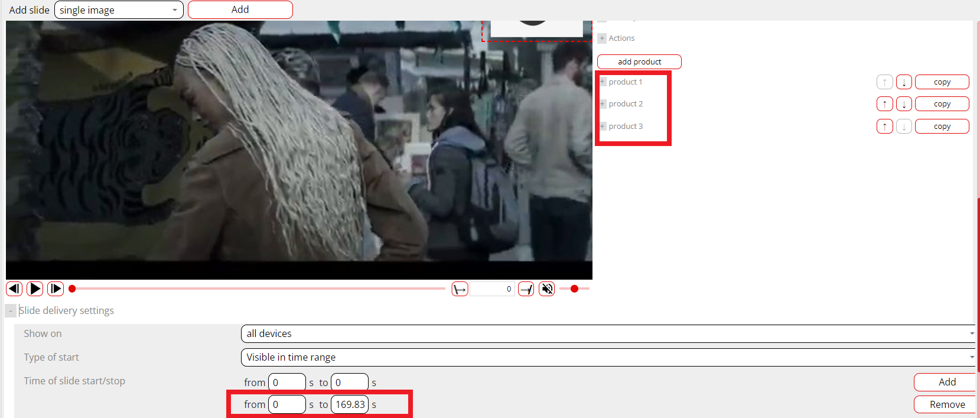
Task: Open the Show on devices dropdown
Action: coord(607,333)
